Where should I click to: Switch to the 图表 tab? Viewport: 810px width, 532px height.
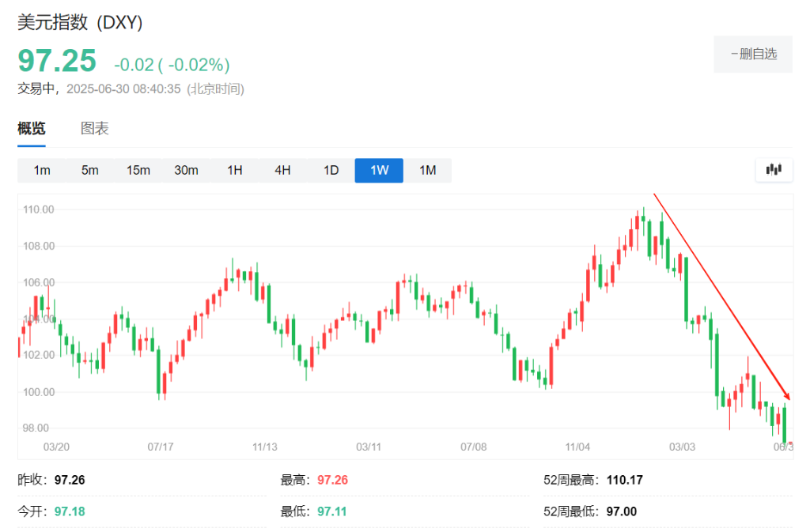tap(94, 128)
